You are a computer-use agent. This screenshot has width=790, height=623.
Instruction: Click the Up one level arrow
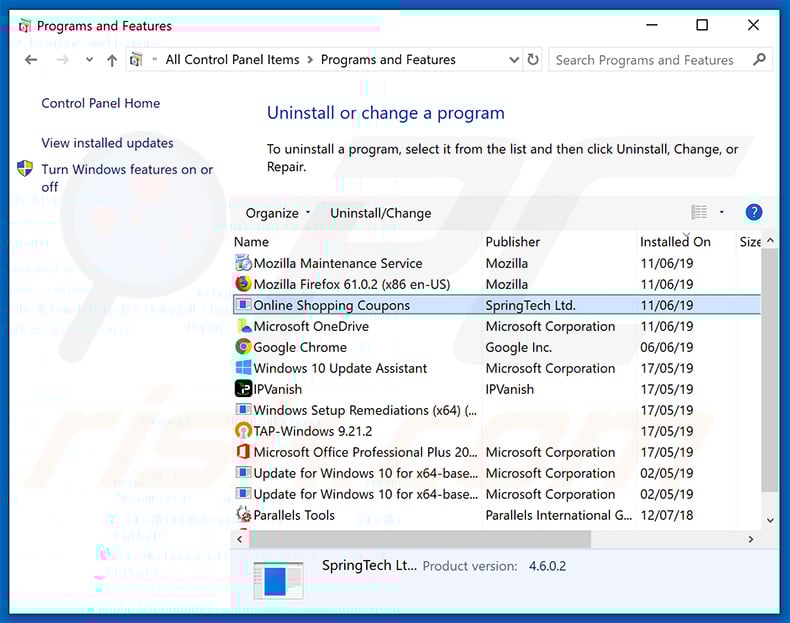tap(112, 60)
